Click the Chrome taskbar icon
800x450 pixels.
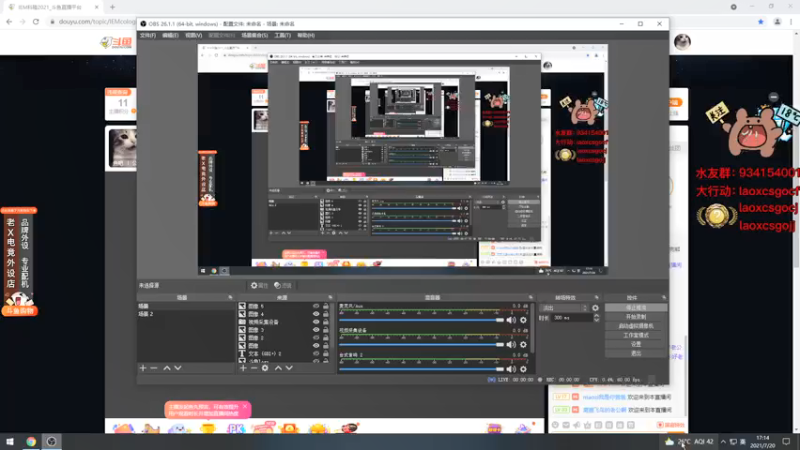31,442
